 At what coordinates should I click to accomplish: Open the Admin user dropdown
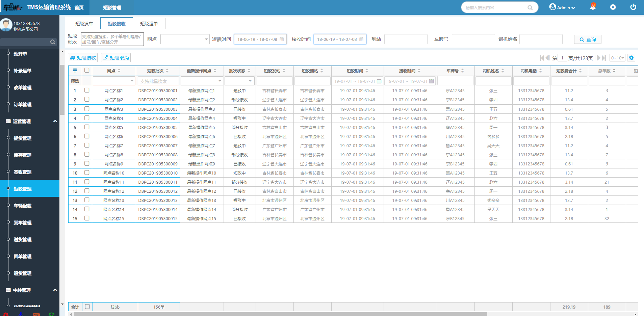(562, 7)
